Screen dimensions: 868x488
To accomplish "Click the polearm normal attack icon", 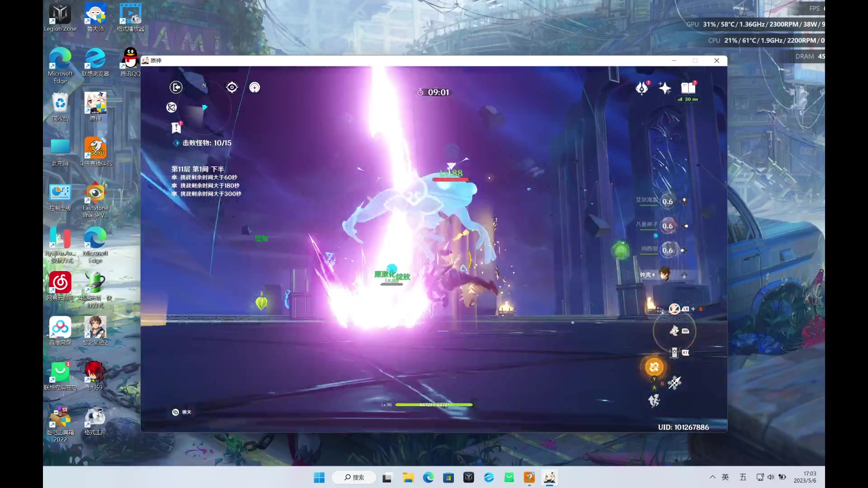I will click(675, 383).
